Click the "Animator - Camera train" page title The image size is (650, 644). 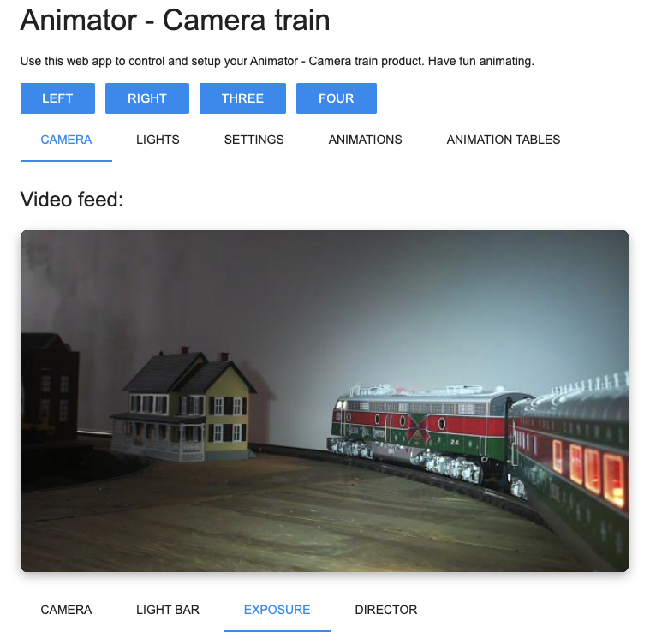pos(175,21)
